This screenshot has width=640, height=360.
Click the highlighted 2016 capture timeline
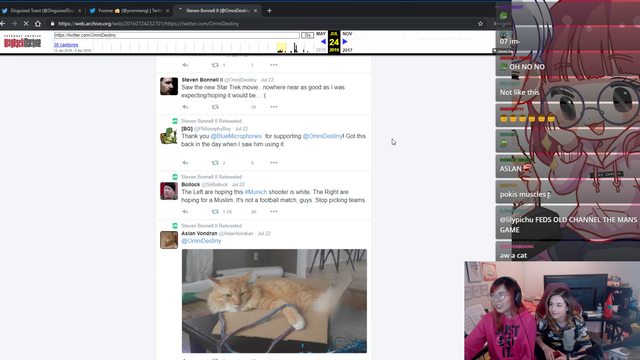coord(281,48)
